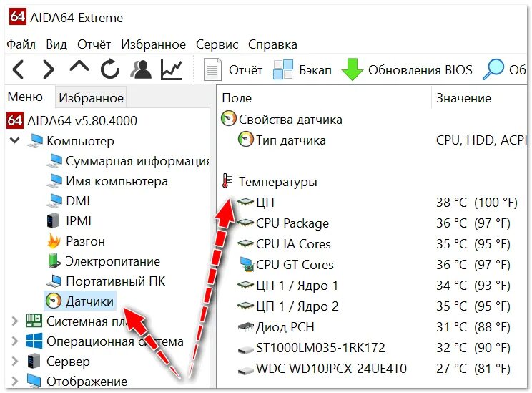Click the value 31 °C (88 °F)
This screenshot has height=393, width=532.
coord(473,326)
